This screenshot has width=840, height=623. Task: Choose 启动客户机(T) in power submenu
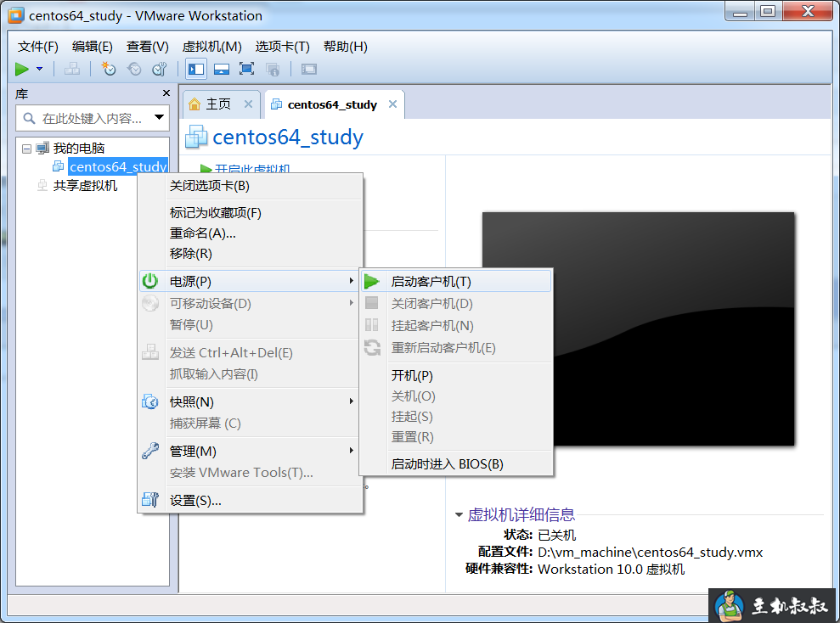click(456, 282)
